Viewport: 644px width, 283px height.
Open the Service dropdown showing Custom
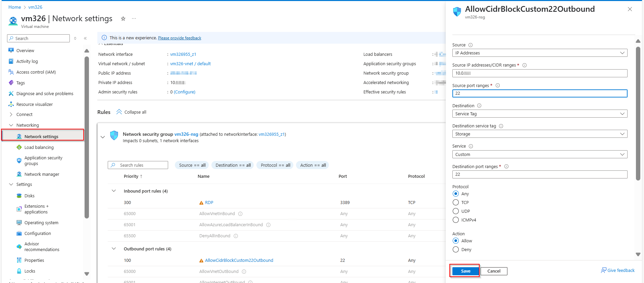tap(540, 154)
